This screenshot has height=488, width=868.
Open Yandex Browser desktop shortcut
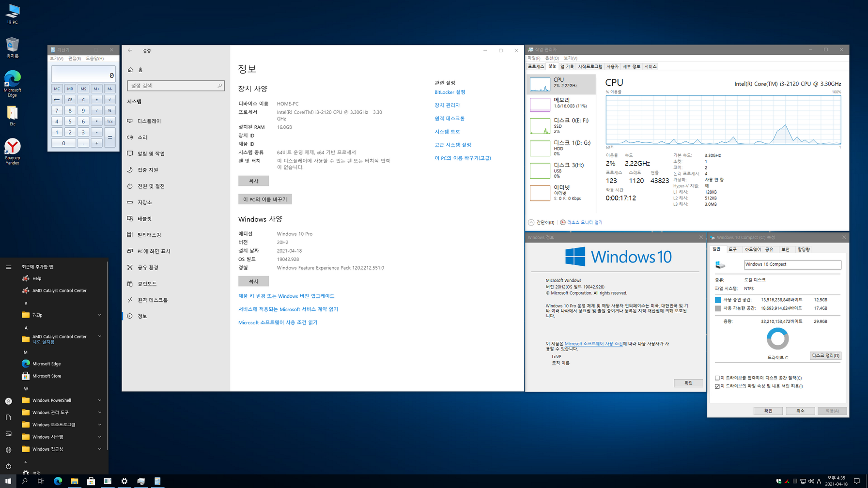[x=13, y=152]
